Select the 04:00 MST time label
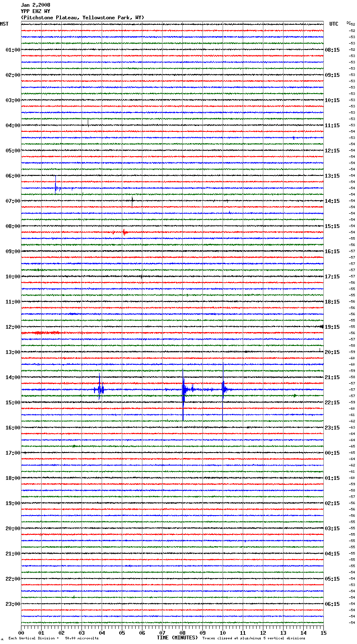Viewport: 357px width, 644px height. click(13, 126)
